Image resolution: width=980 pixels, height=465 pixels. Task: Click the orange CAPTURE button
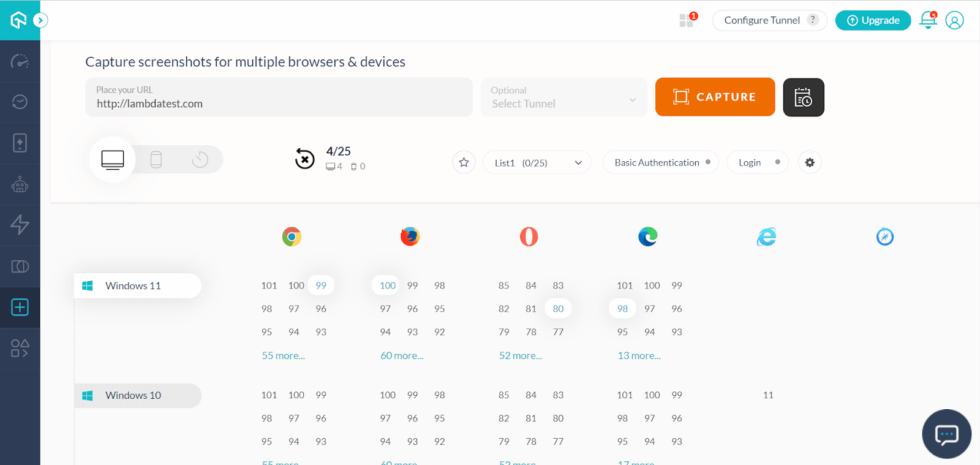click(715, 97)
